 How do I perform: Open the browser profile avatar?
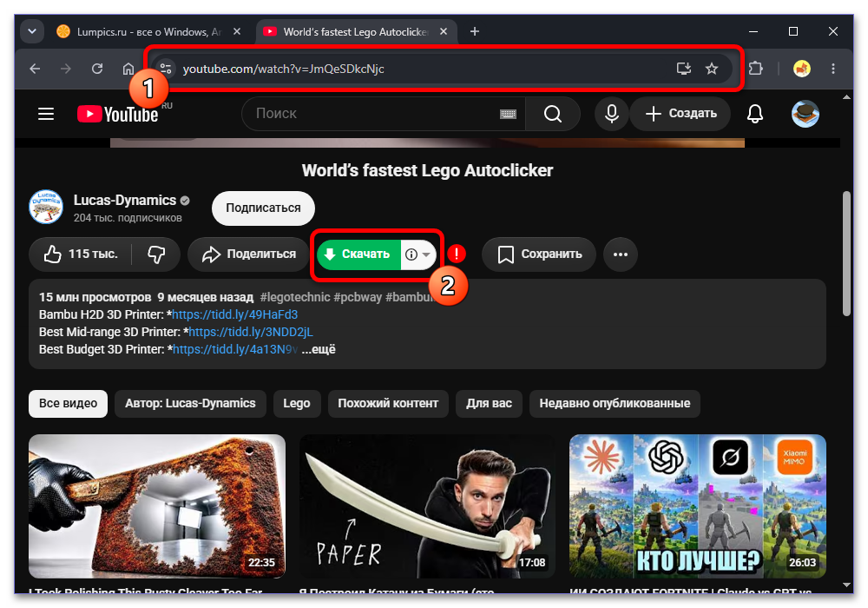tap(801, 69)
